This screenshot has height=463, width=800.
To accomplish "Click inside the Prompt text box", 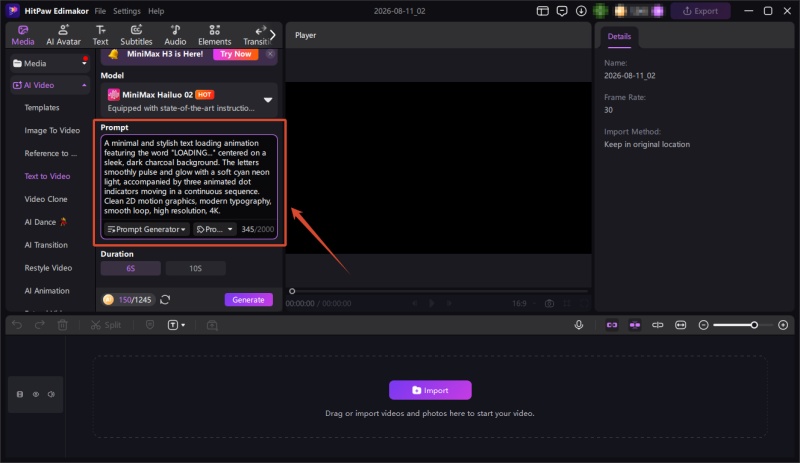I will click(189, 177).
